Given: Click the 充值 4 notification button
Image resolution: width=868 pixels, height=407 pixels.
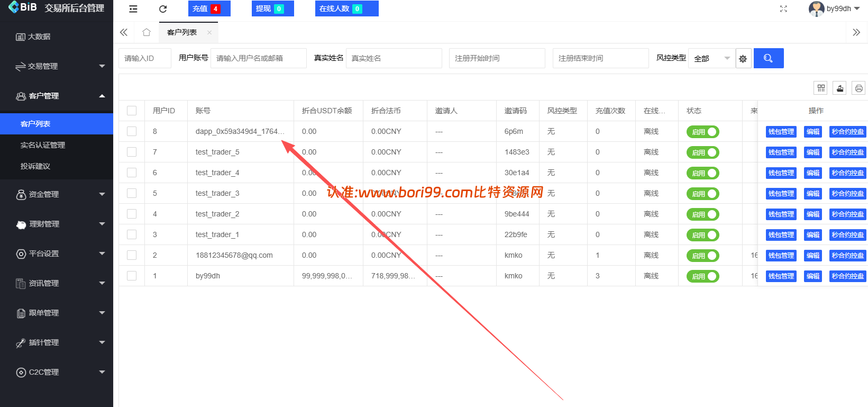Looking at the screenshot, I should (x=209, y=8).
